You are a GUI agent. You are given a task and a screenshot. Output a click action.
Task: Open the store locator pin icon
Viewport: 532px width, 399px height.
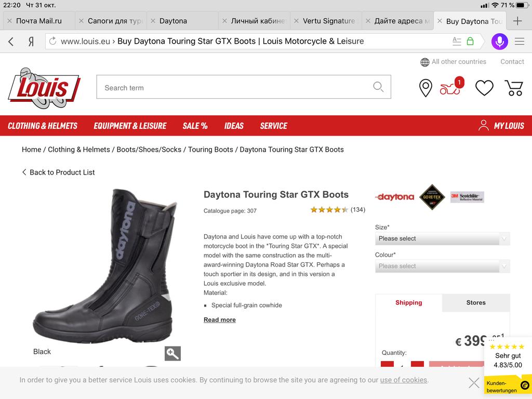click(425, 88)
